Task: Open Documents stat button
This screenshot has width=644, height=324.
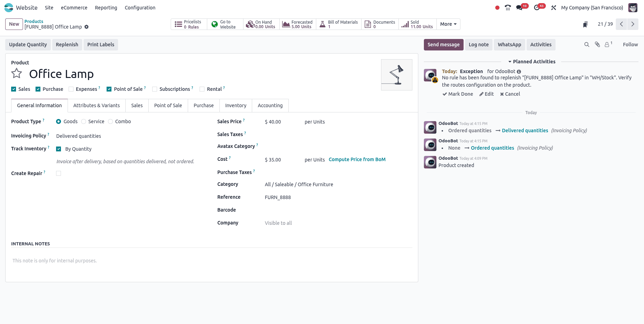Action: pyautogui.click(x=380, y=24)
